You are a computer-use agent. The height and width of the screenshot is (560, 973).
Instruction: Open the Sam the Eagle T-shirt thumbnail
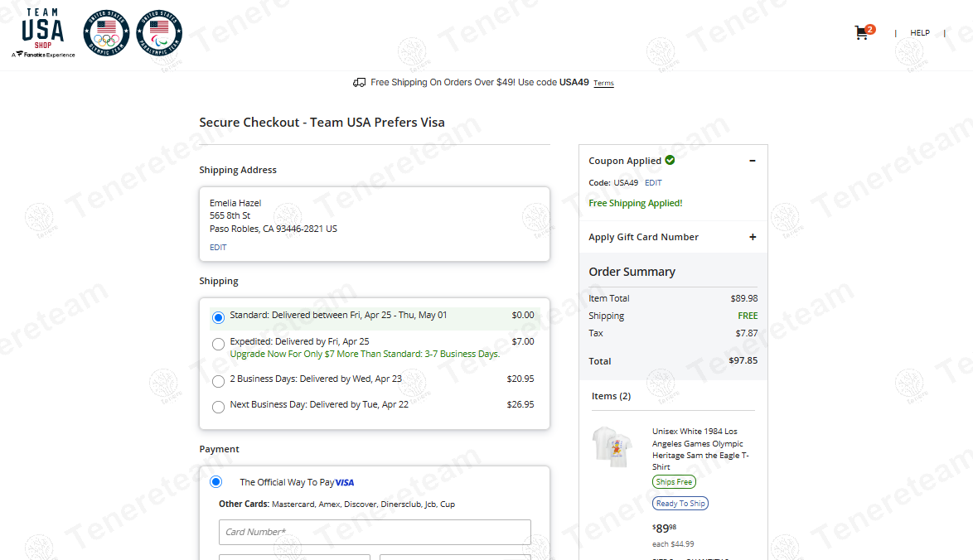click(613, 447)
